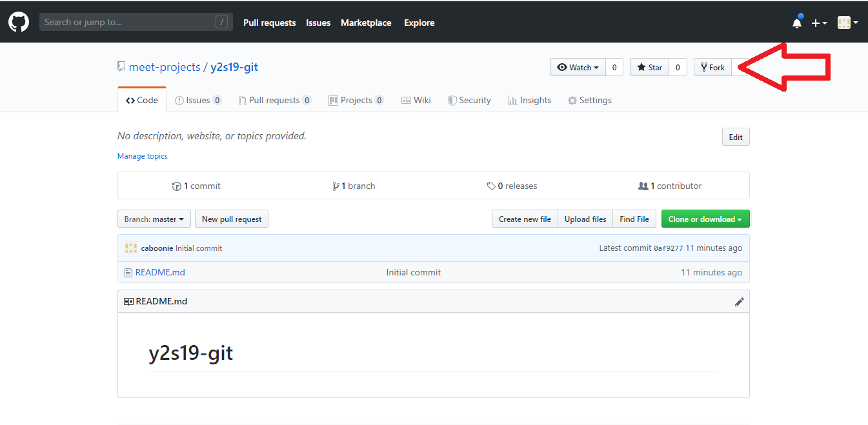Click the GitHub octocat logo

tap(19, 22)
